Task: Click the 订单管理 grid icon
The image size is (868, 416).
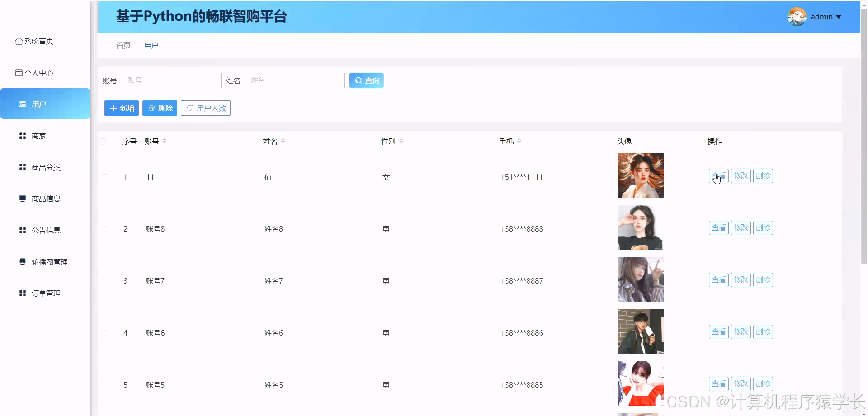Action: [x=23, y=293]
